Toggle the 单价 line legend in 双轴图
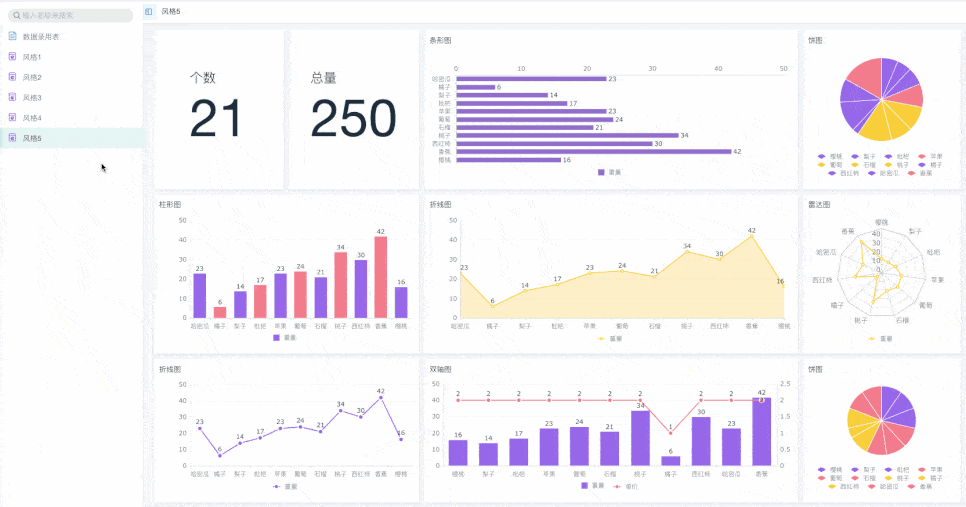 626,487
